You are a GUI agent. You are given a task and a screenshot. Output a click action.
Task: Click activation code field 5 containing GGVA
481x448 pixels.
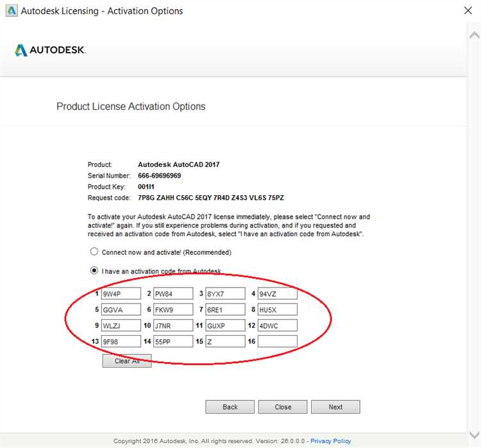click(121, 309)
